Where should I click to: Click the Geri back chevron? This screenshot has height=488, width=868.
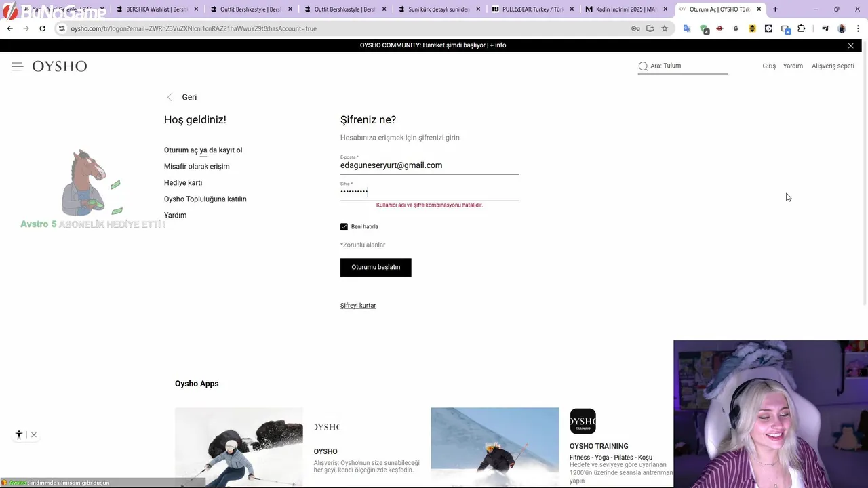pyautogui.click(x=170, y=97)
